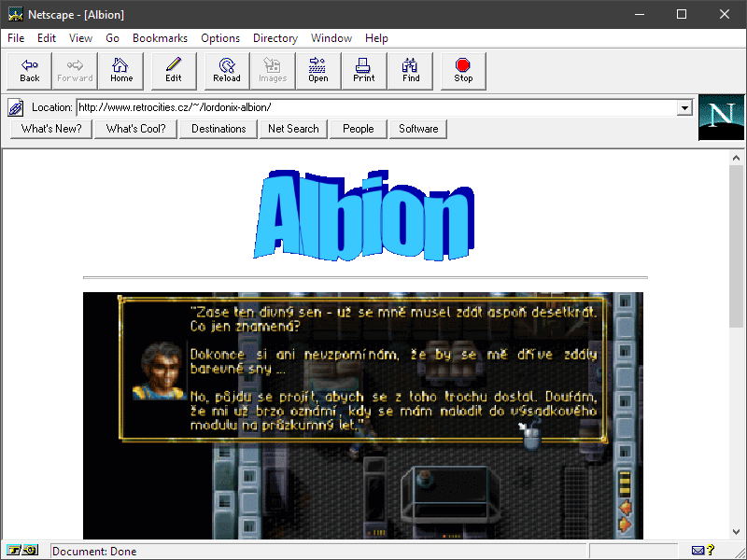
Task: Click the Back toolbar icon
Action: coord(30,70)
